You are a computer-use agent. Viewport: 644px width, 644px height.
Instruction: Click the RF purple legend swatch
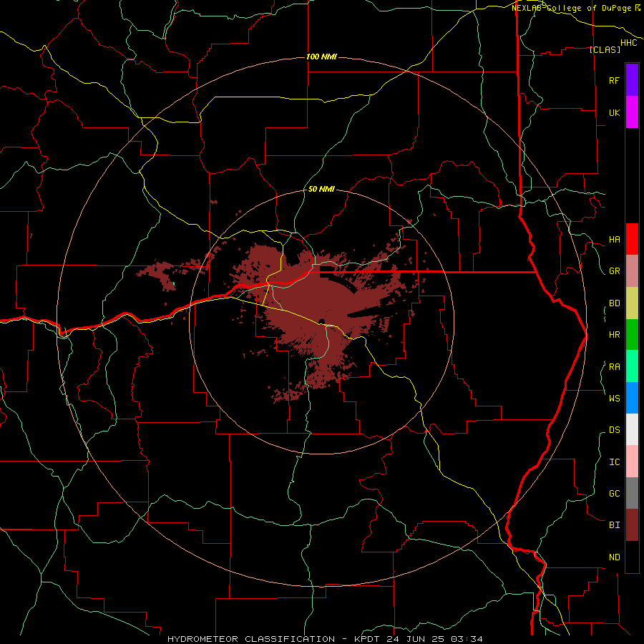[632, 80]
